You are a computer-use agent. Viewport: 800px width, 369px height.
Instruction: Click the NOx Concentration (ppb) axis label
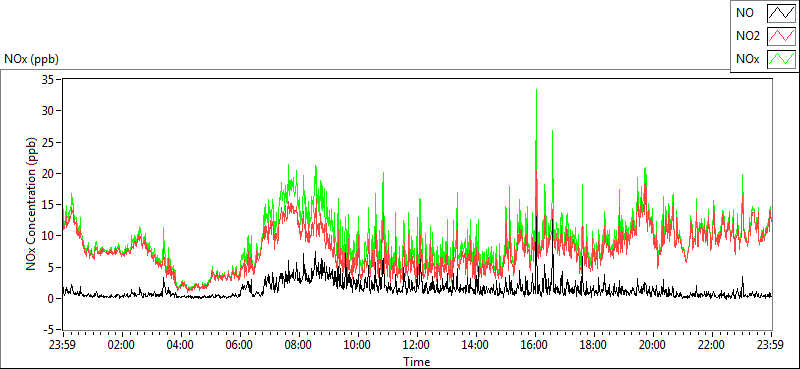[32, 203]
